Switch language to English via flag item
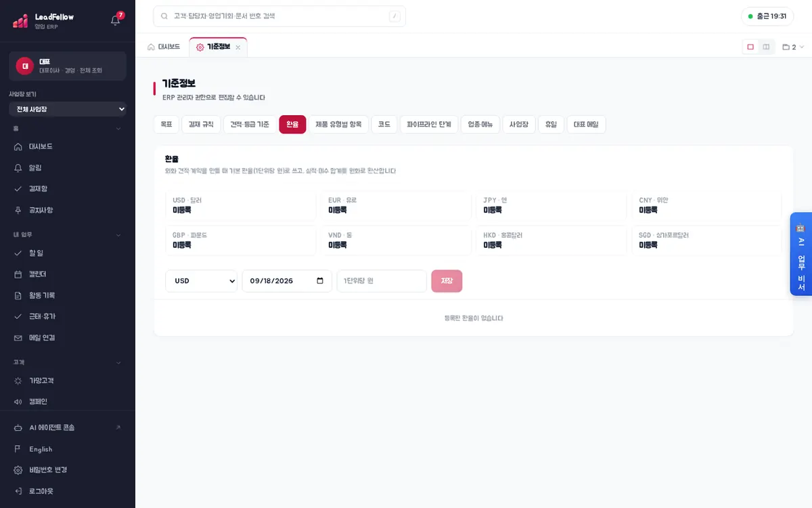 click(68, 449)
